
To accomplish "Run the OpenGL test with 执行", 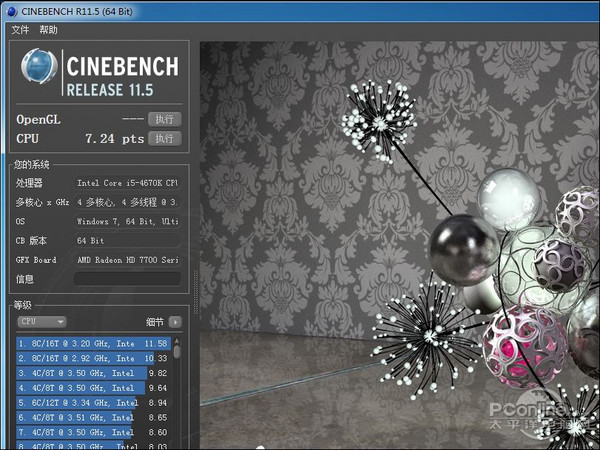I will (165, 119).
